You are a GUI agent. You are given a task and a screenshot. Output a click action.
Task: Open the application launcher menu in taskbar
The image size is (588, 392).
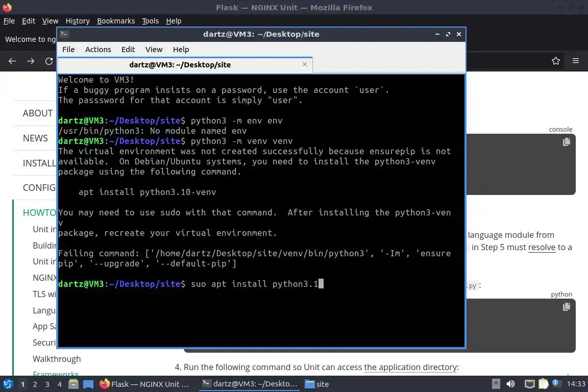8,384
